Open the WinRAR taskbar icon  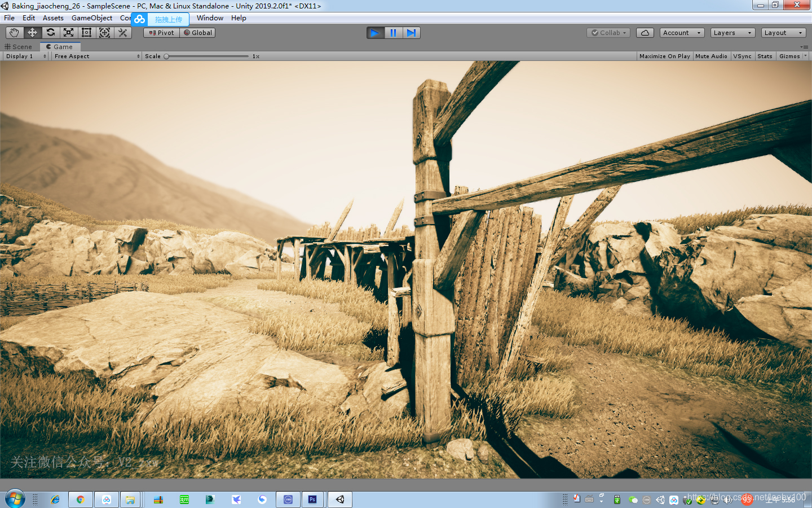click(x=158, y=500)
